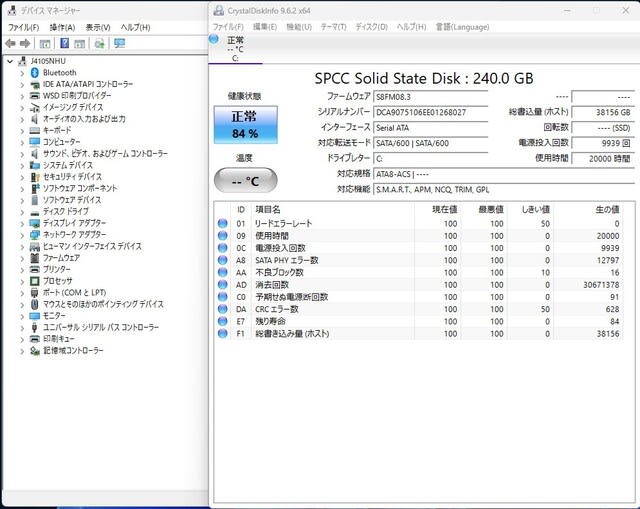Click the Forward arrow in Device Manager toolbar
Viewport: 640px width, 509px height.
pyautogui.click(x=25, y=43)
